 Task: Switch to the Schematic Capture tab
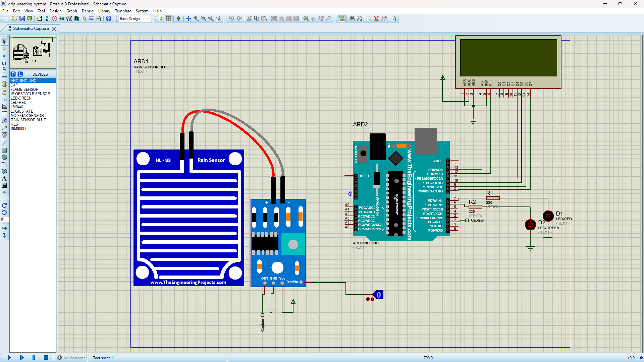[31, 28]
